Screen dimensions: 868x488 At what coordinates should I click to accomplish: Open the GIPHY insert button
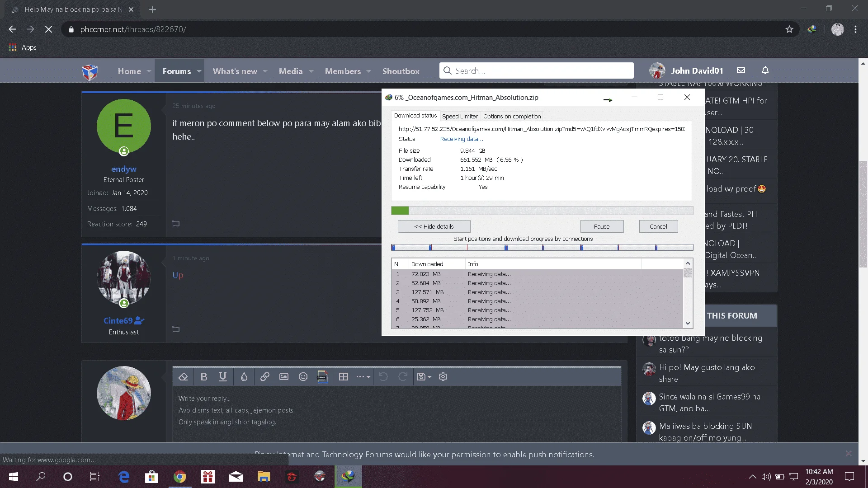point(322,377)
